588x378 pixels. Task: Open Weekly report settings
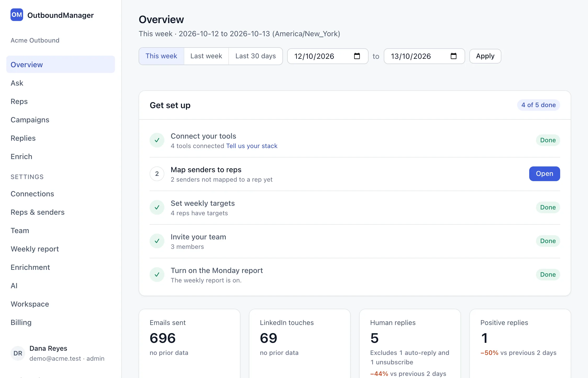pyautogui.click(x=61, y=249)
